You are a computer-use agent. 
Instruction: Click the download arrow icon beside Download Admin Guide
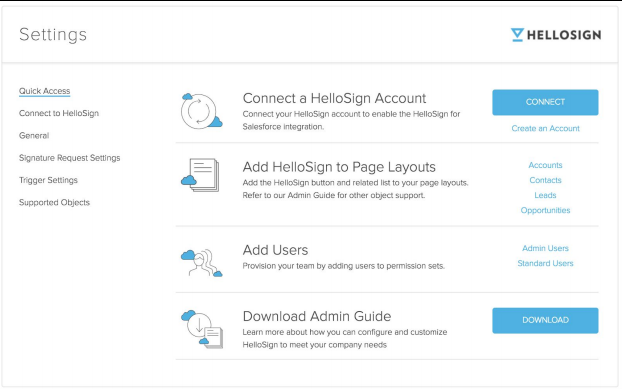(202, 329)
